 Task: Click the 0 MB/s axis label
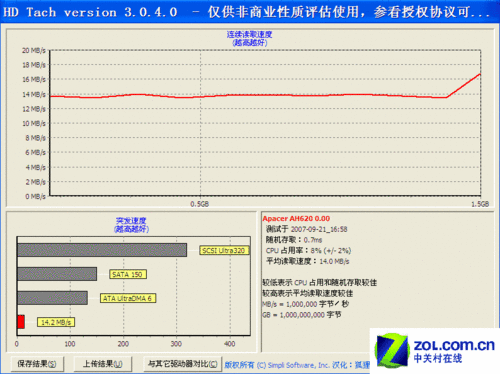[35, 196]
